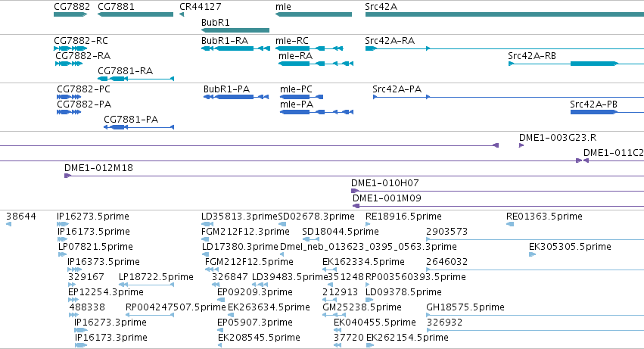This screenshot has width=644, height=349.
Task: Select the DME1-012M18 clone label
Action: click(98, 168)
